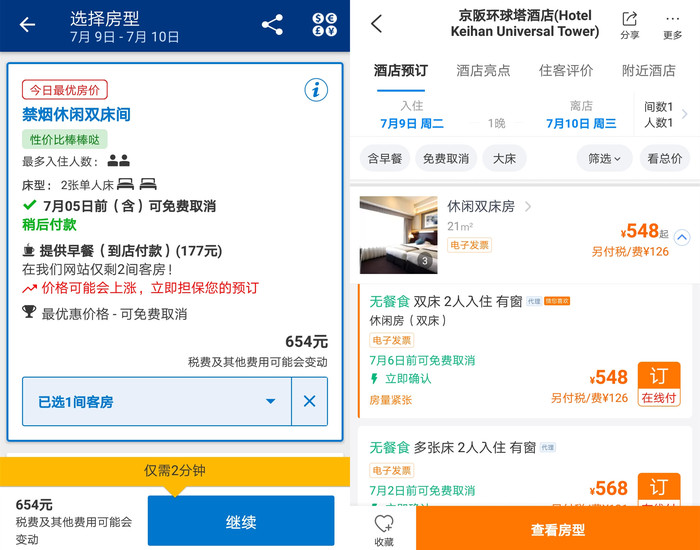Switch to the 酒店亮点 tab
The height and width of the screenshot is (550, 700).
(x=483, y=71)
